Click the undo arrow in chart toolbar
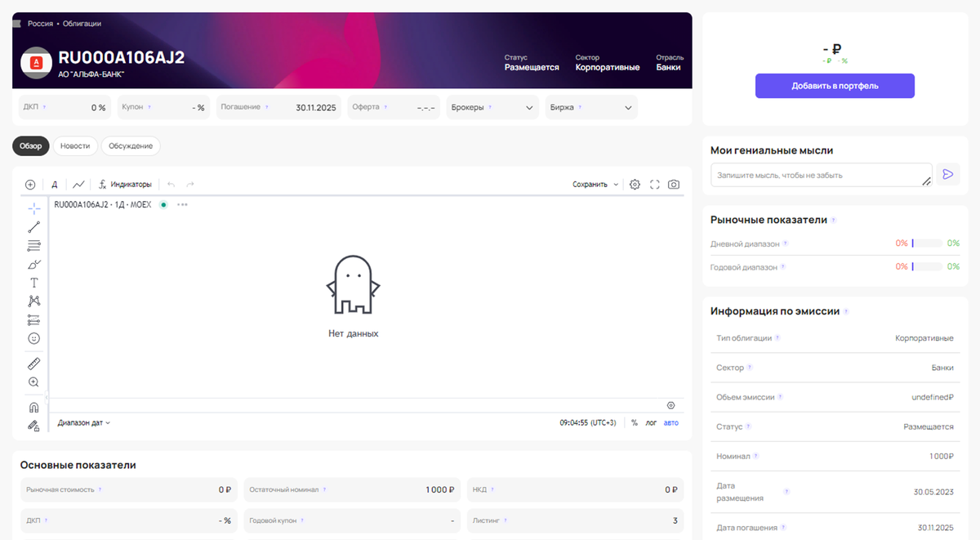Viewport: 980px width, 540px height. pos(171,185)
